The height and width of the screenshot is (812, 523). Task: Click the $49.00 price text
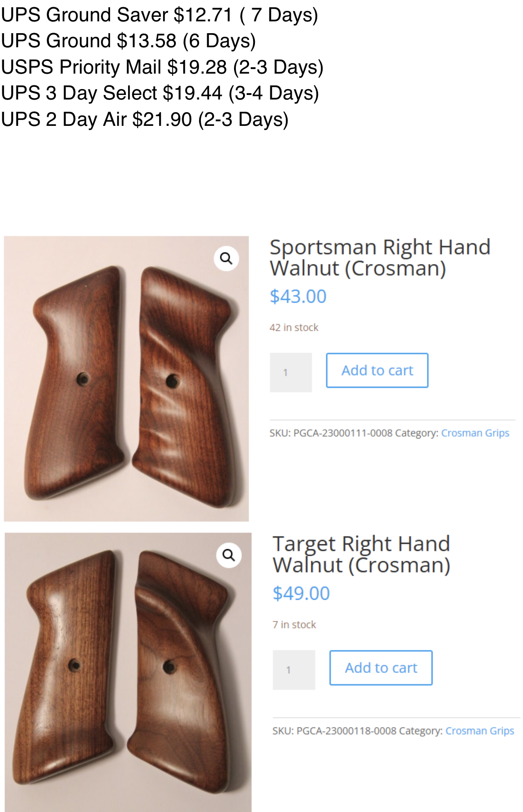point(301,593)
